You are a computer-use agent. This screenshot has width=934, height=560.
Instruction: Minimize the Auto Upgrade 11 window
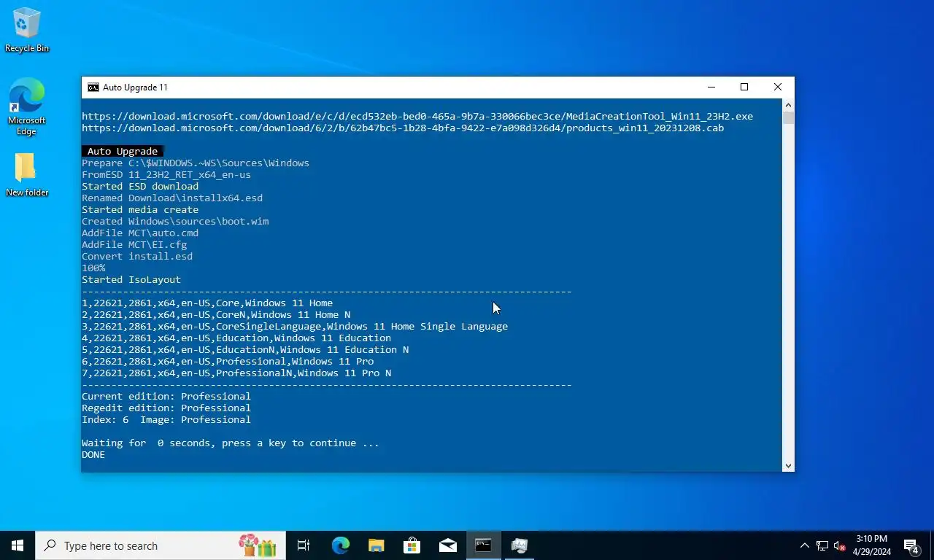coord(711,87)
